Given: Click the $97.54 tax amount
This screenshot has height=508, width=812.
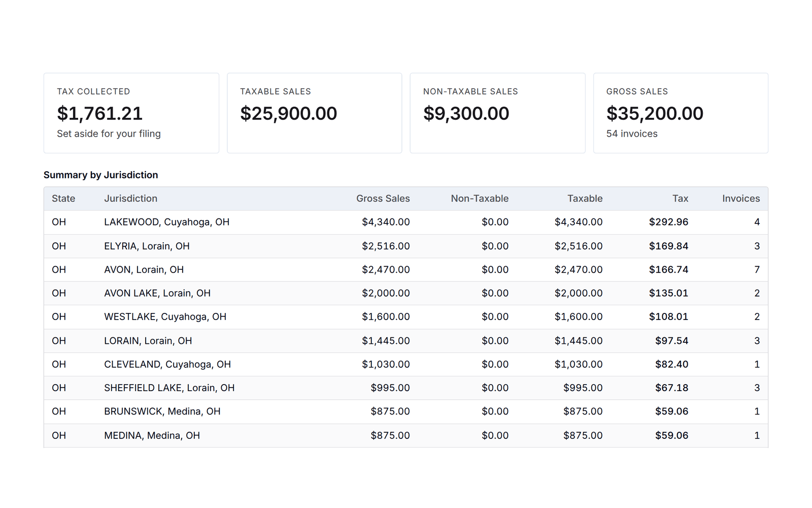Looking at the screenshot, I should tap(671, 341).
